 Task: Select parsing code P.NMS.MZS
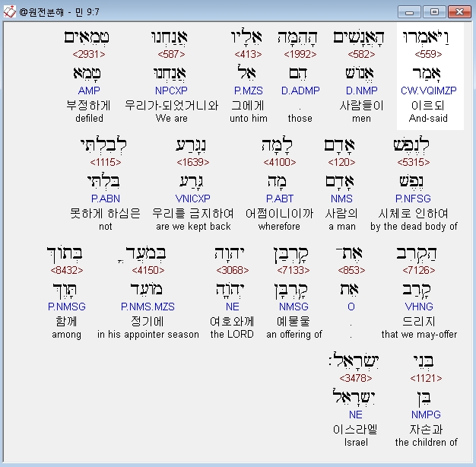coord(148,307)
